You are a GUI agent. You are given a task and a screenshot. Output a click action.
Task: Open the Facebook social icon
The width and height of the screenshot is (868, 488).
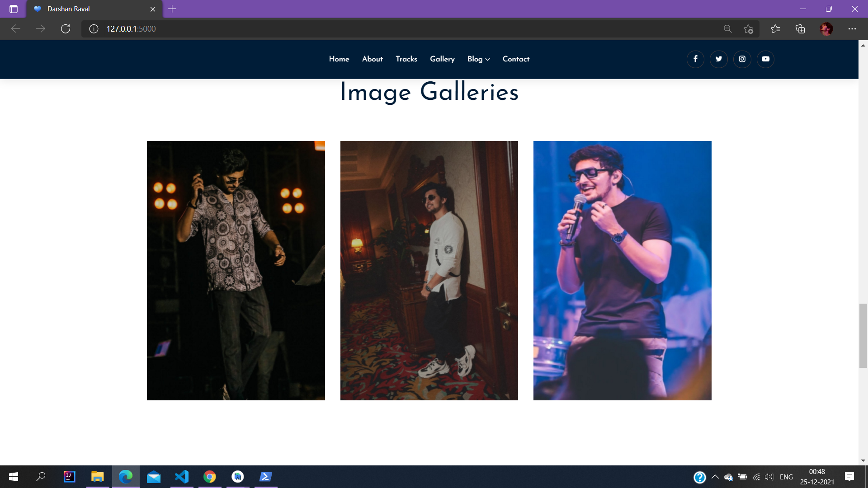[x=695, y=59]
